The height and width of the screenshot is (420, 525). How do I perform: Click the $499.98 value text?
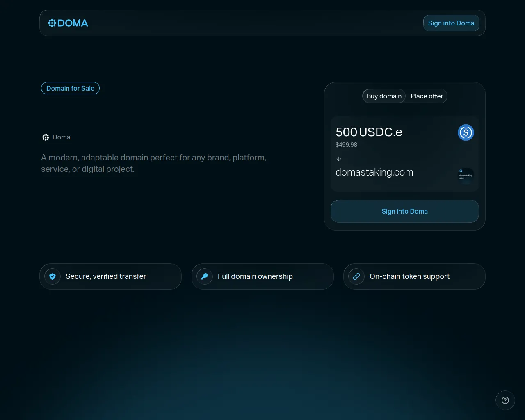pos(346,145)
